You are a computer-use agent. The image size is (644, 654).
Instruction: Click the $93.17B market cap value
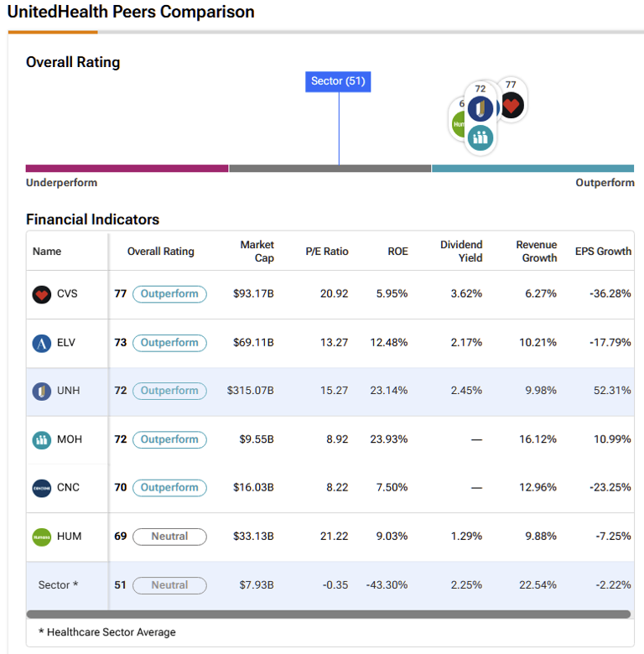tap(253, 293)
